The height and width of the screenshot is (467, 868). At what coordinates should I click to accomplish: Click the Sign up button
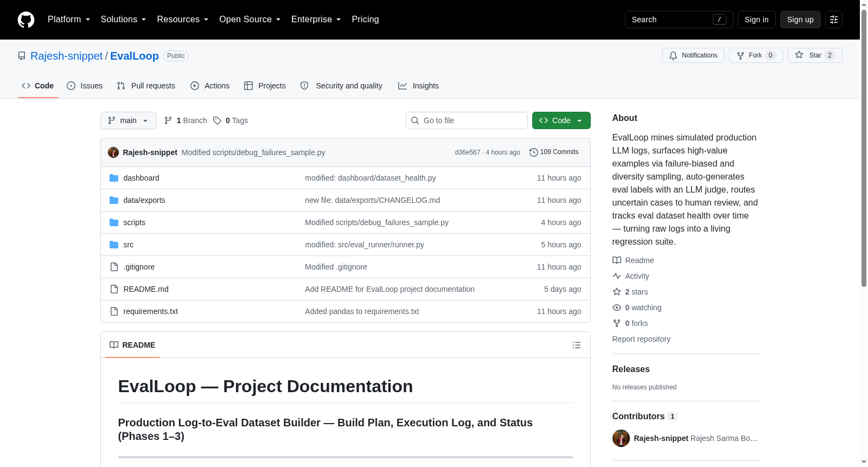click(x=800, y=20)
